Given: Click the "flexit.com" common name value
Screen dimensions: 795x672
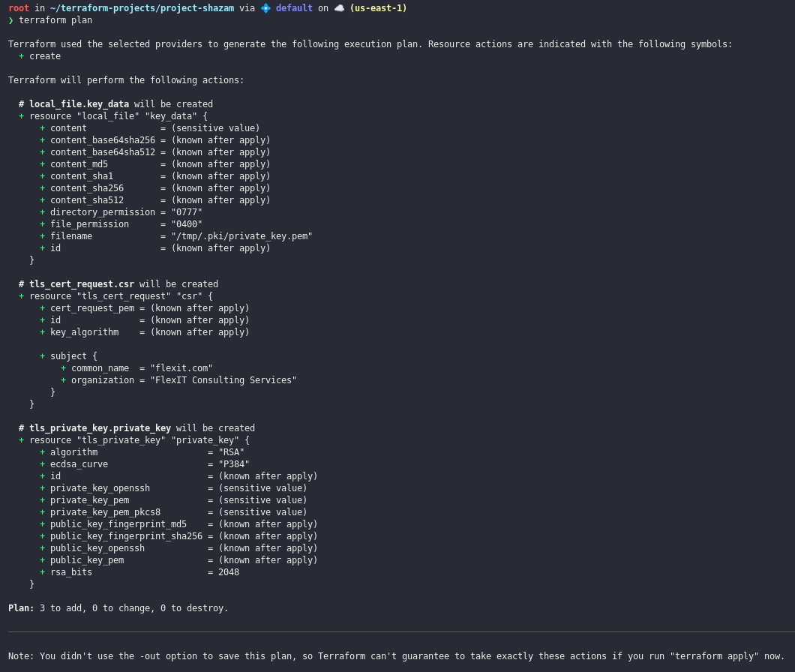Looking at the screenshot, I should (181, 368).
